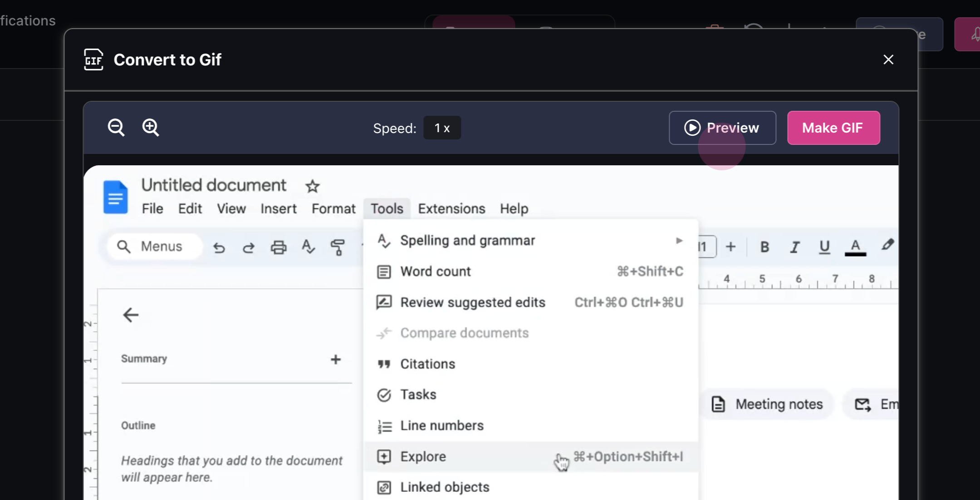Select Word count menu entry
Screen dimensions: 980x500
point(436,272)
